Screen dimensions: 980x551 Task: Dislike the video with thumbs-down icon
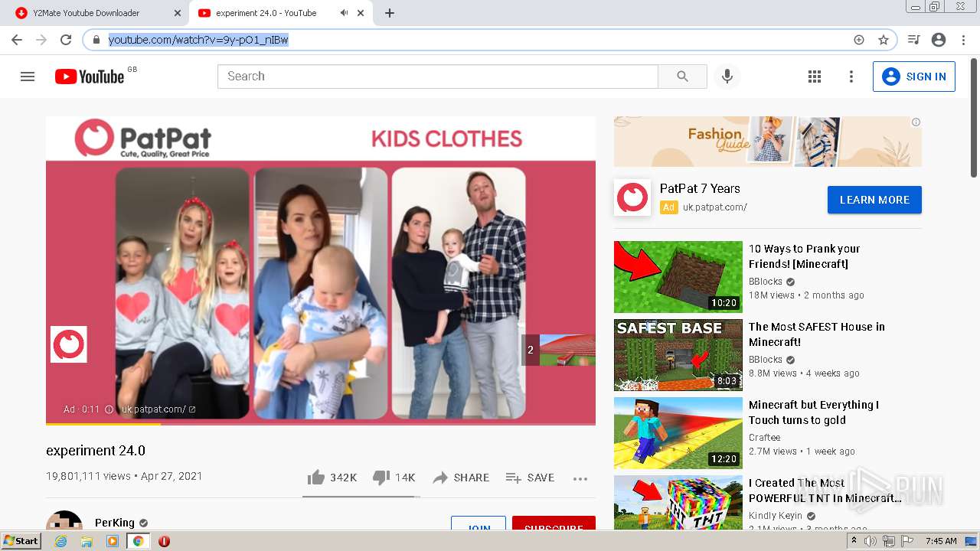coord(381,478)
